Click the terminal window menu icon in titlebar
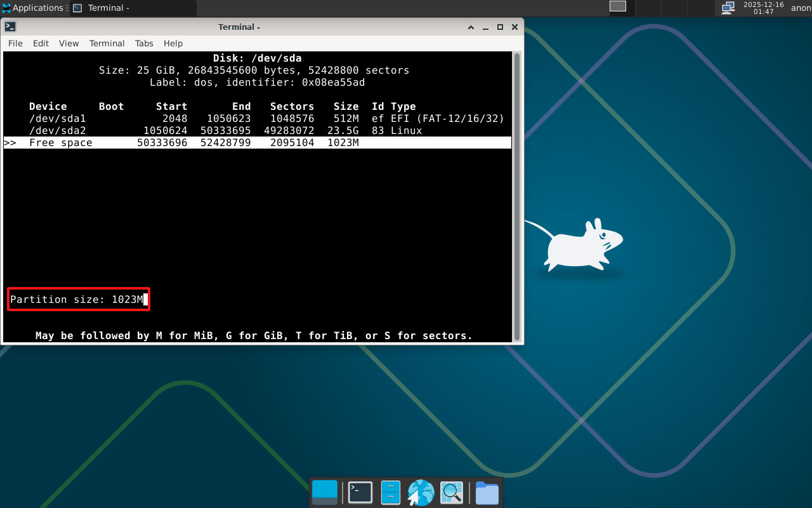 tap(10, 27)
